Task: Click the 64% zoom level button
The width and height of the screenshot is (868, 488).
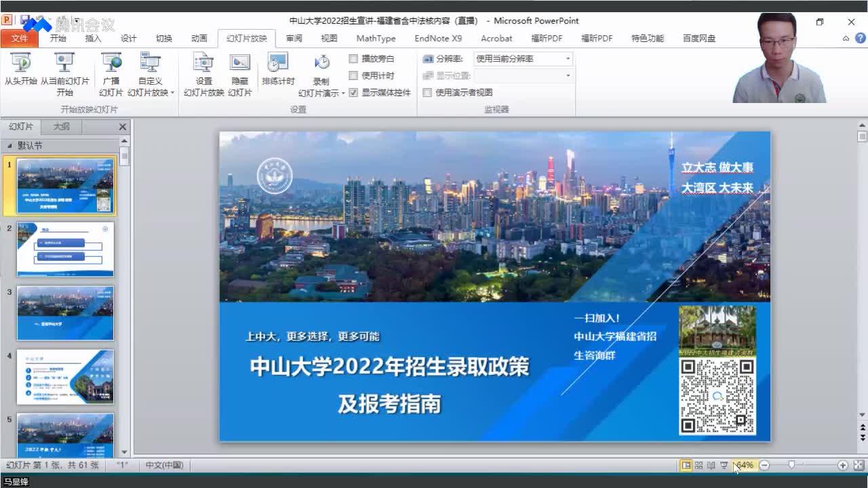Action: (744, 466)
